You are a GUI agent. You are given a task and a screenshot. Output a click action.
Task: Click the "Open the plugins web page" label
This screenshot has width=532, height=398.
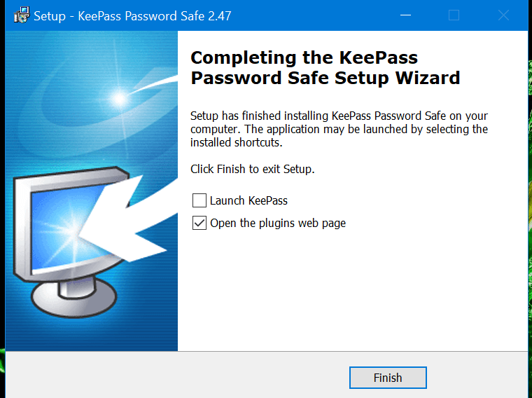278,223
